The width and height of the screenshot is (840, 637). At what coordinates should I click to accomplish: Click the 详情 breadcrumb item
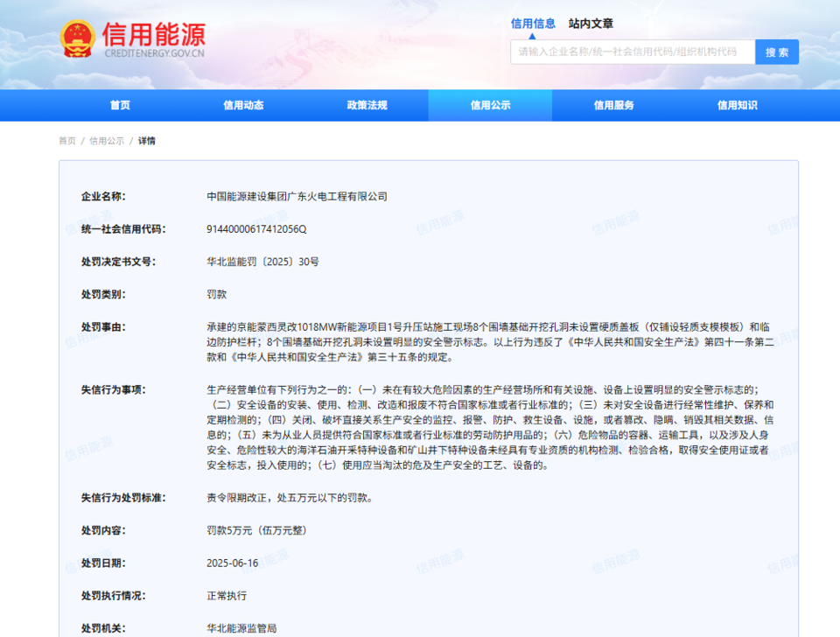click(x=146, y=141)
